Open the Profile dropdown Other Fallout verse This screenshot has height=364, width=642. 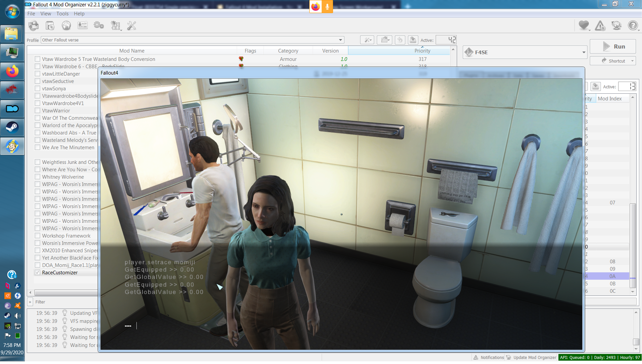pyautogui.click(x=192, y=40)
